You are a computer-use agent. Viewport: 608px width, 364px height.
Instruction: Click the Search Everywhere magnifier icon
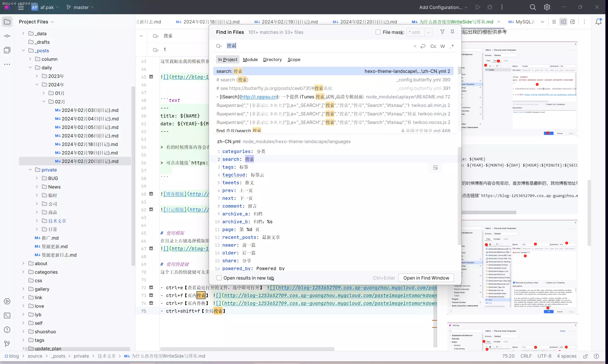click(533, 7)
